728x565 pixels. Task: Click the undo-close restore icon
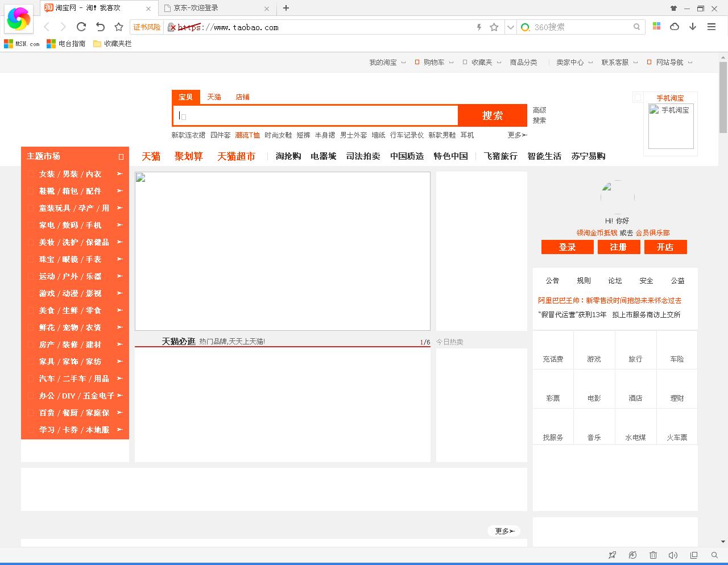click(x=100, y=27)
